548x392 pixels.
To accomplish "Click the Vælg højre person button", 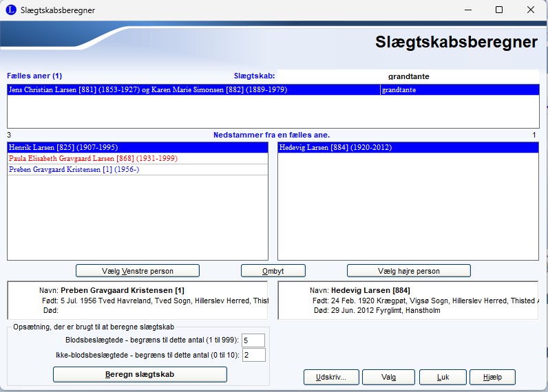I will tap(408, 271).
